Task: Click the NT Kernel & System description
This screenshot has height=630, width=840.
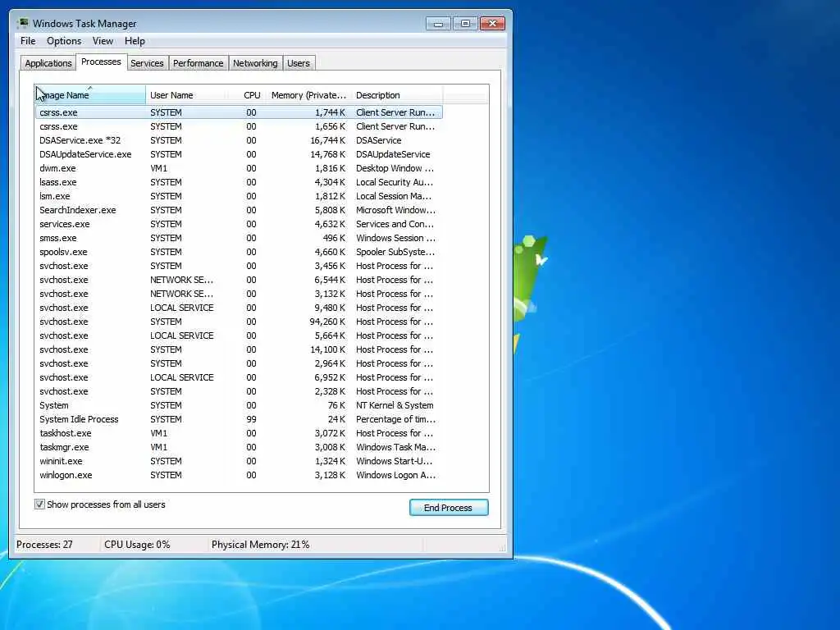Action: click(395, 405)
